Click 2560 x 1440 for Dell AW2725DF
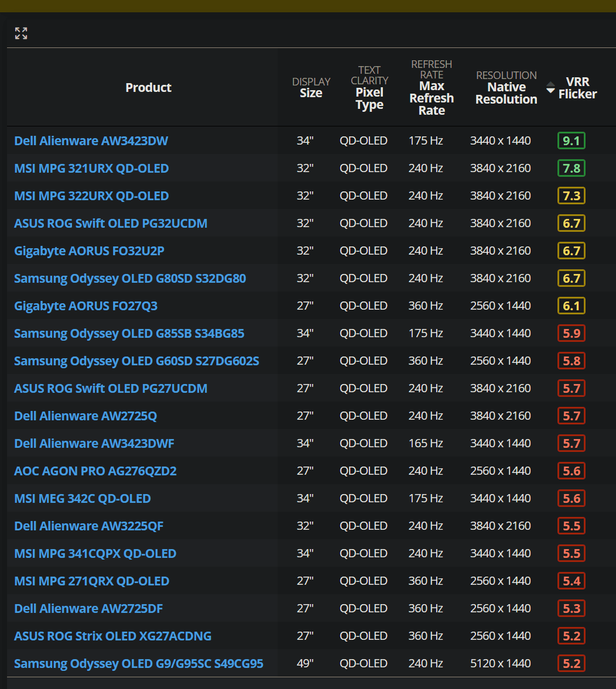This screenshot has width=616, height=689. (501, 609)
